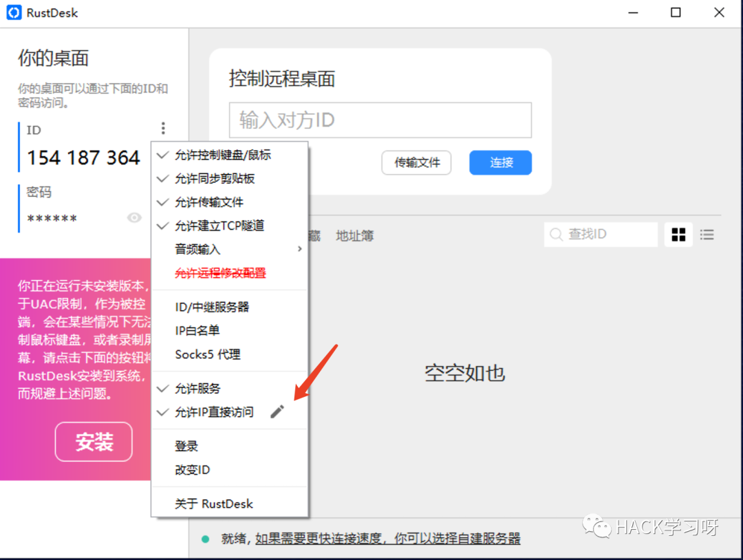Close the RustDesk window
743x560 pixels.
pyautogui.click(x=719, y=12)
